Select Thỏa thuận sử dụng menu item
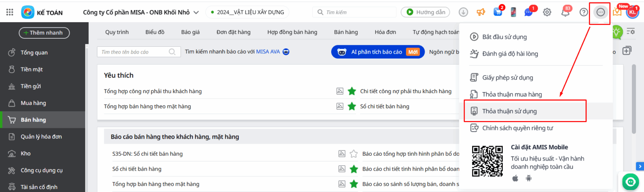Screen dimensions: 644x192 pyautogui.click(x=509, y=111)
